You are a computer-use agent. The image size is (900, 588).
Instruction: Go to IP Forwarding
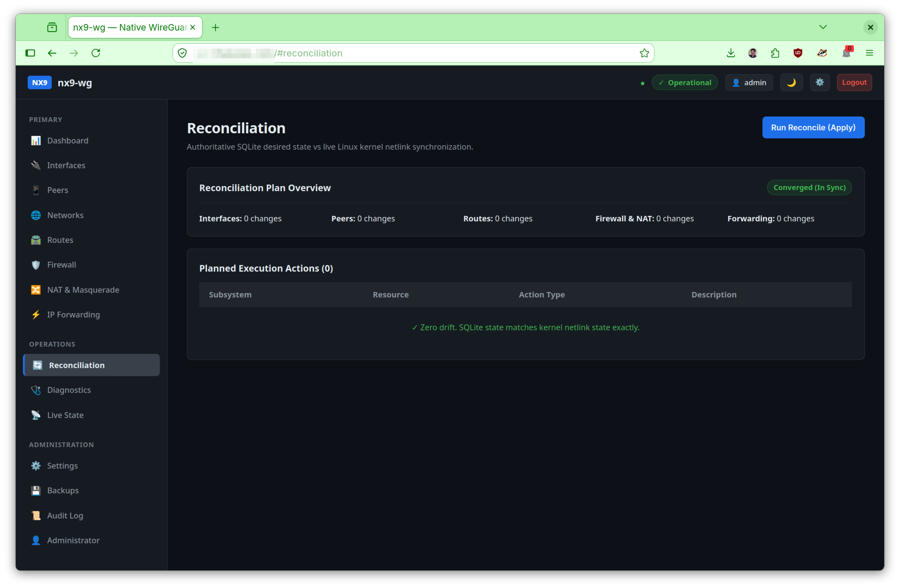pyautogui.click(x=91, y=315)
